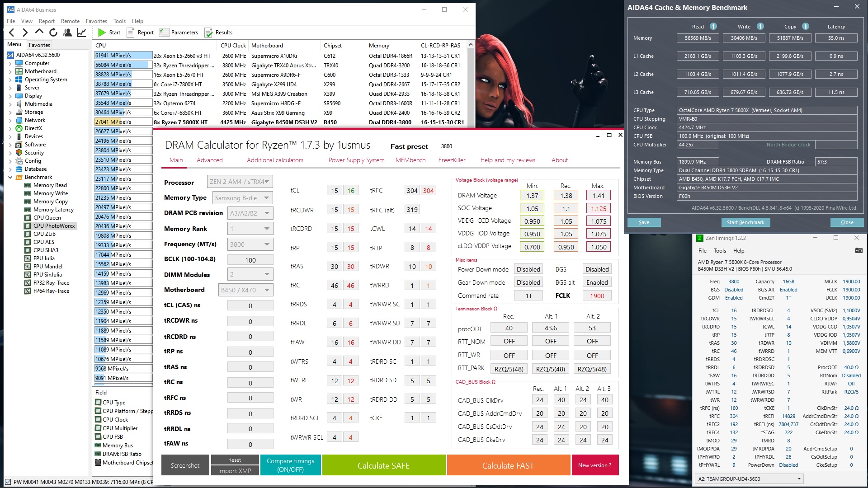Switch to the Advanced tab
The height and width of the screenshot is (488, 868).
(x=209, y=160)
